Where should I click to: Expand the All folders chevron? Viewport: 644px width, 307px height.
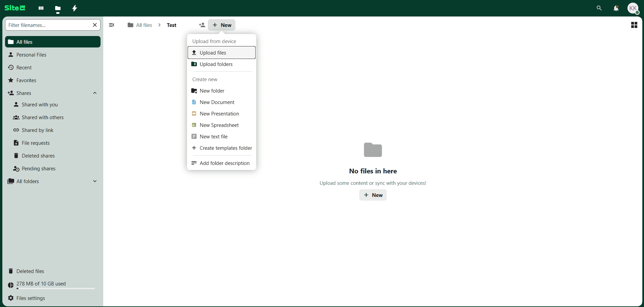click(x=95, y=181)
